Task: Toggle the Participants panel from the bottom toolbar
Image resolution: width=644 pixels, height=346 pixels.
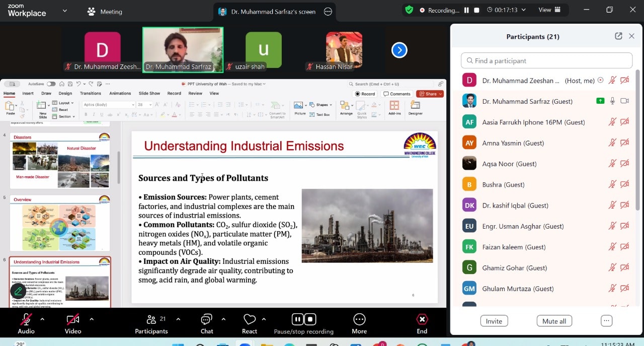Action: coord(151,322)
